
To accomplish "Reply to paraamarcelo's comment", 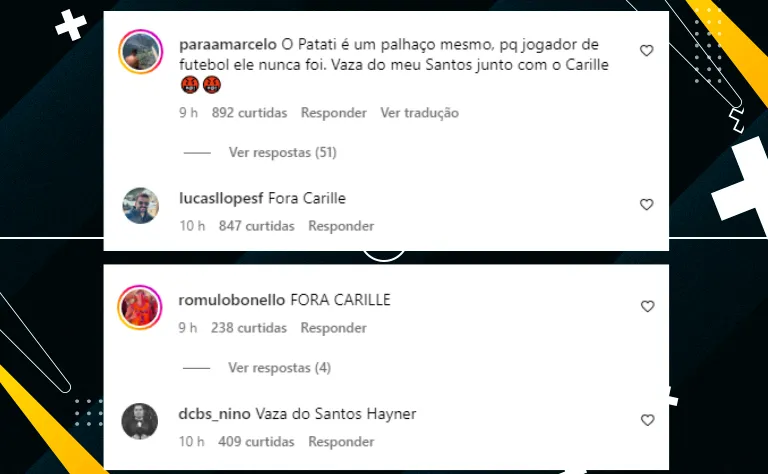I will pos(334,113).
